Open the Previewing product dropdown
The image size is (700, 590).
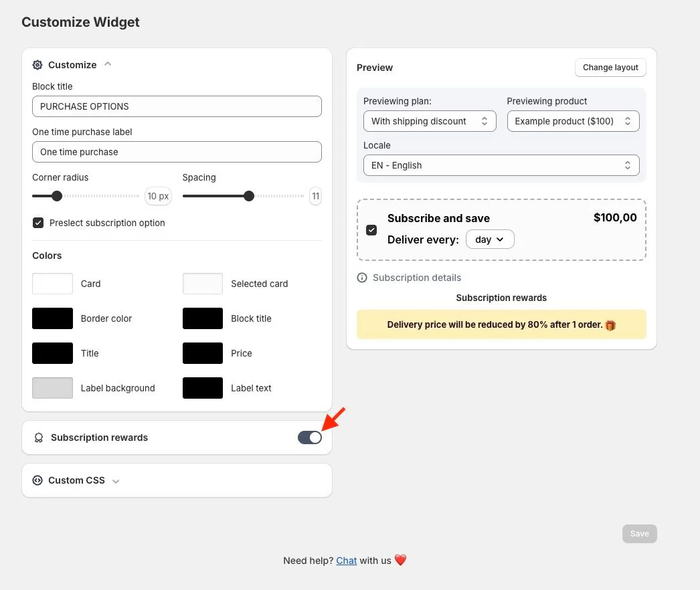[x=574, y=121]
